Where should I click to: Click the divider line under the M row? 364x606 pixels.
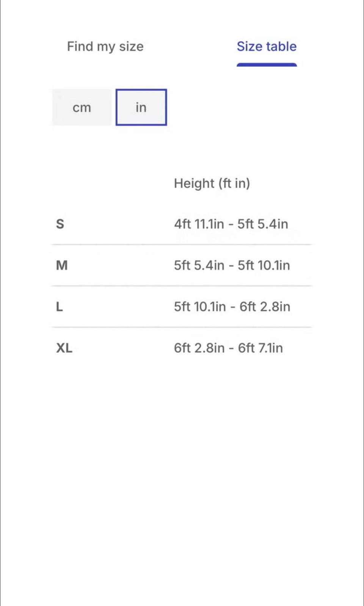point(182,286)
